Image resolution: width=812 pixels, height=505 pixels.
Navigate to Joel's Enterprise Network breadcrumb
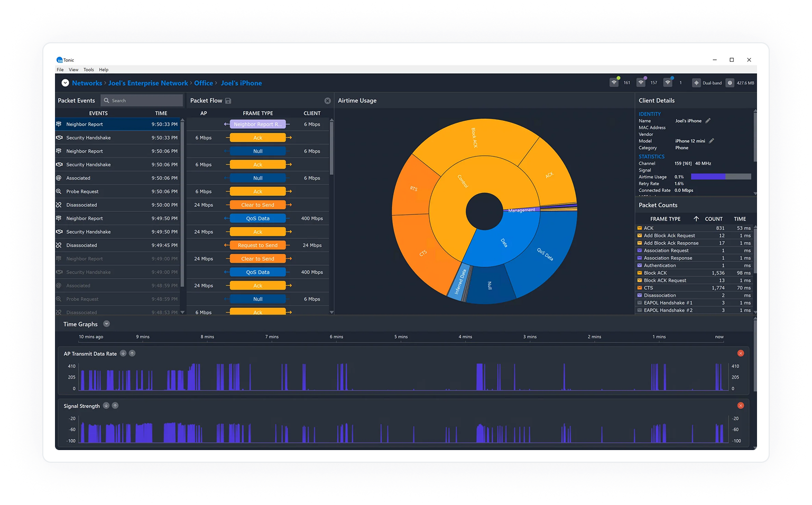click(x=147, y=83)
